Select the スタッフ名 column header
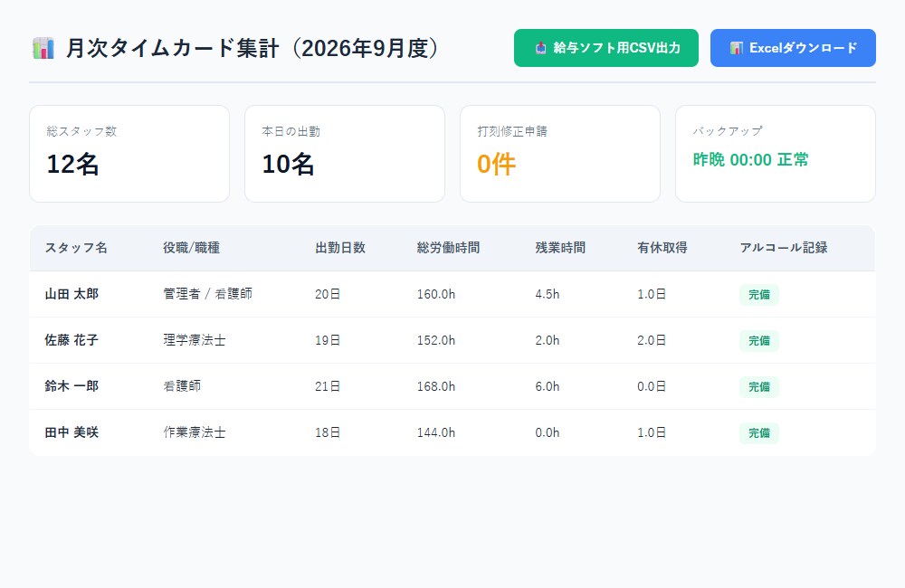Image resolution: width=905 pixels, height=588 pixels. click(x=76, y=248)
